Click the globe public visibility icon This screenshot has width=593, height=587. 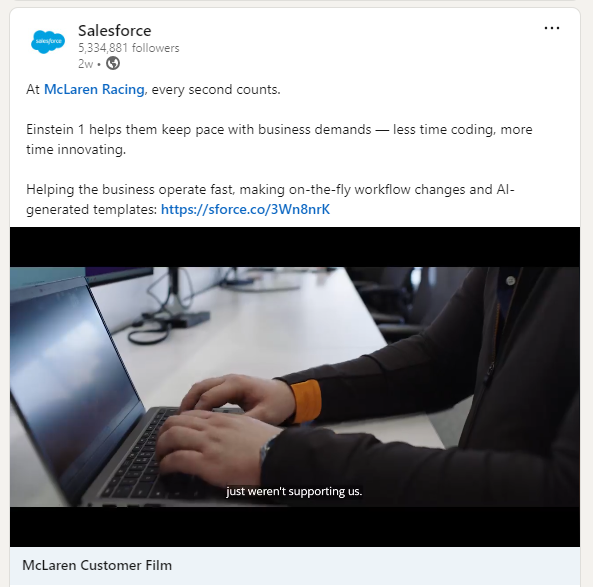pos(113,63)
